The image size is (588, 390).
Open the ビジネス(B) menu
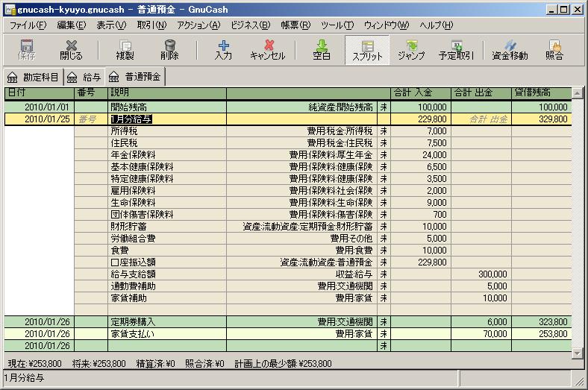[x=251, y=25]
